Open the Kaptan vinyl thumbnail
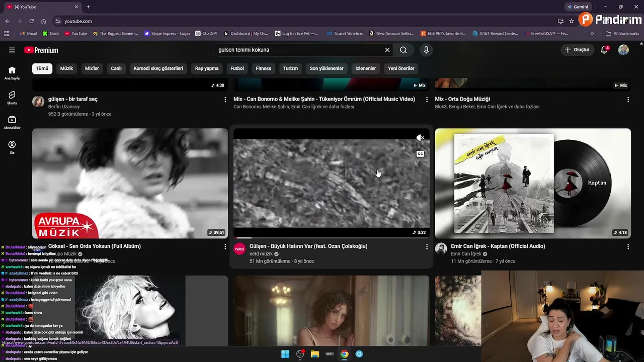This screenshot has height=362, width=644. pos(533,183)
